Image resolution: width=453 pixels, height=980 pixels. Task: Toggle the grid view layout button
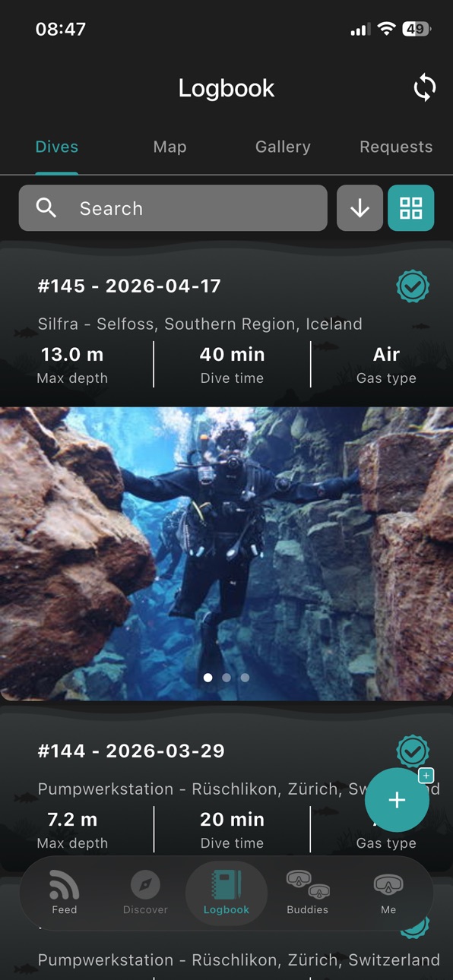(x=411, y=208)
